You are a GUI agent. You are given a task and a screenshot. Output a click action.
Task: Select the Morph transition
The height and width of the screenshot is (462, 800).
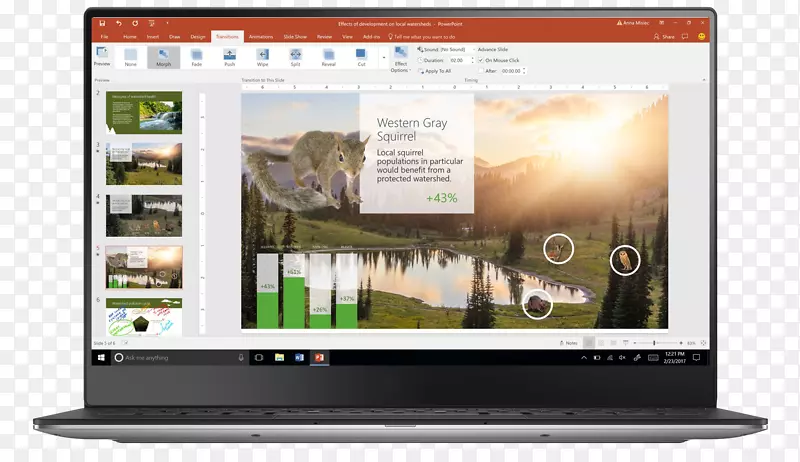(163, 57)
